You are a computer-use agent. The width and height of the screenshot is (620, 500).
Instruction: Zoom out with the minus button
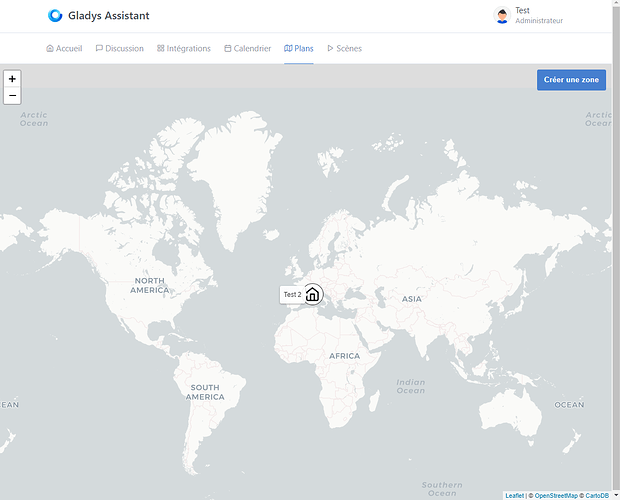coord(12,96)
